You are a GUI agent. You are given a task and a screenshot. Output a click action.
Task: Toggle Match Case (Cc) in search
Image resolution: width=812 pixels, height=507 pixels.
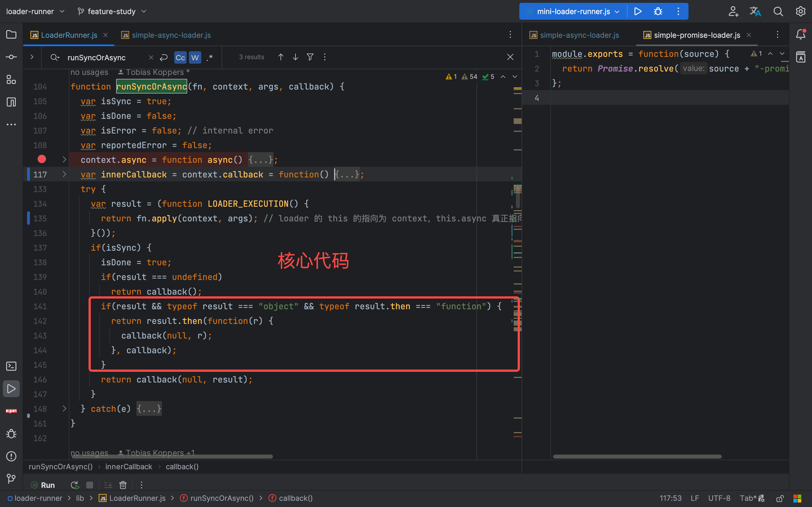(x=180, y=57)
